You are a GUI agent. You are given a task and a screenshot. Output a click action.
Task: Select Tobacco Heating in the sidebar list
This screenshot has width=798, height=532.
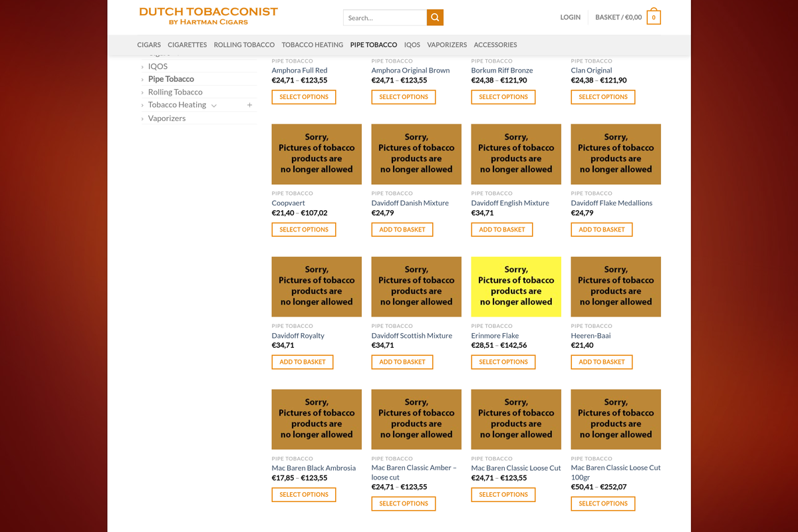click(x=177, y=105)
